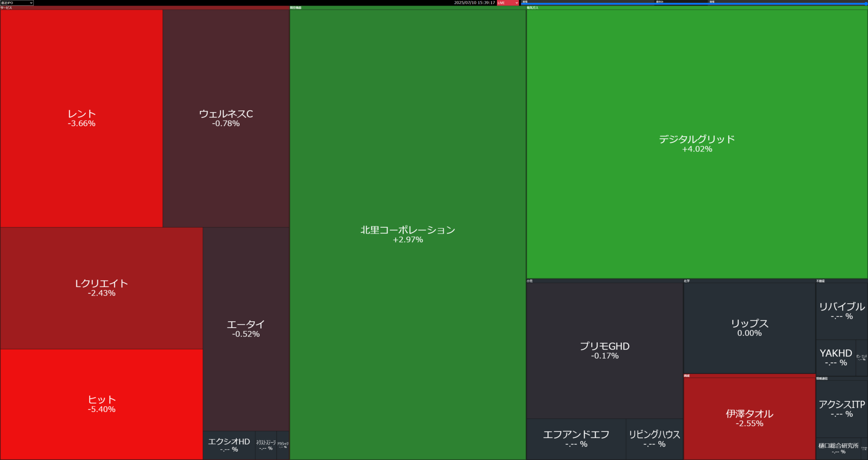This screenshot has width=868, height=460.
Task: Click the 化学 sector header
Action: (749, 281)
